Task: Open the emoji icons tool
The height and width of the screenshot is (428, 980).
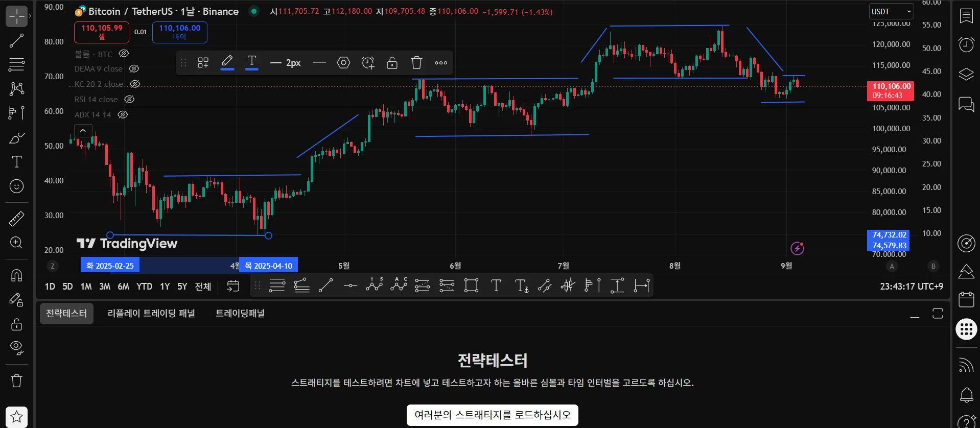Action: click(x=16, y=186)
